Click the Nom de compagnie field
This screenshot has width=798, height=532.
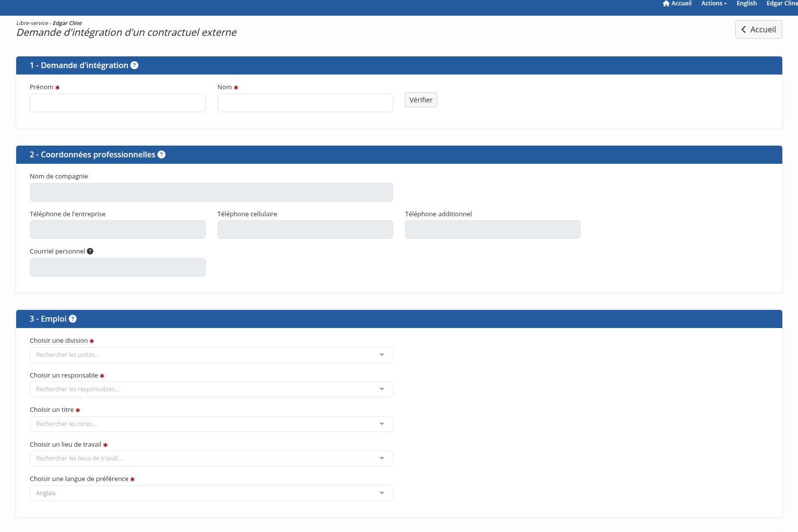click(211, 192)
